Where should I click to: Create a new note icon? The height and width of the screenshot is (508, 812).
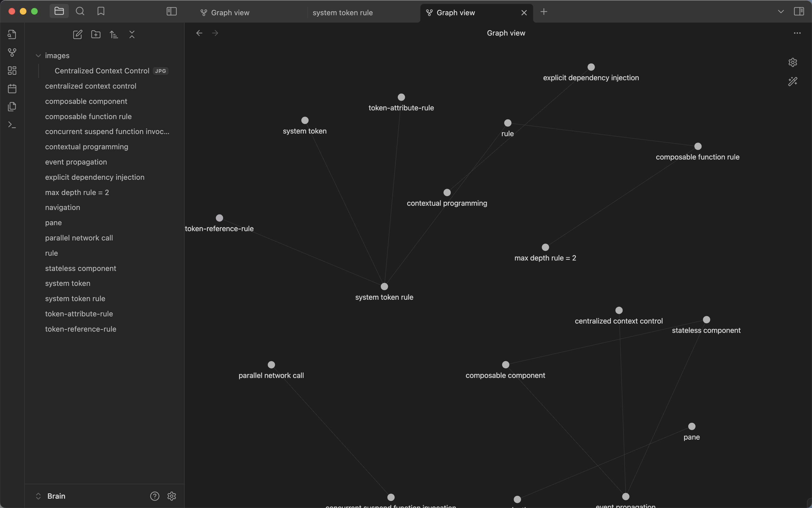tap(78, 34)
